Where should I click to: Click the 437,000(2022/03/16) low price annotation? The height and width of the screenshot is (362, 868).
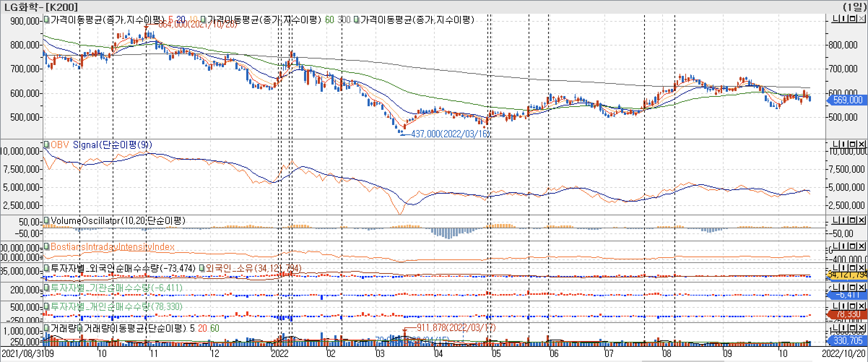450,134
